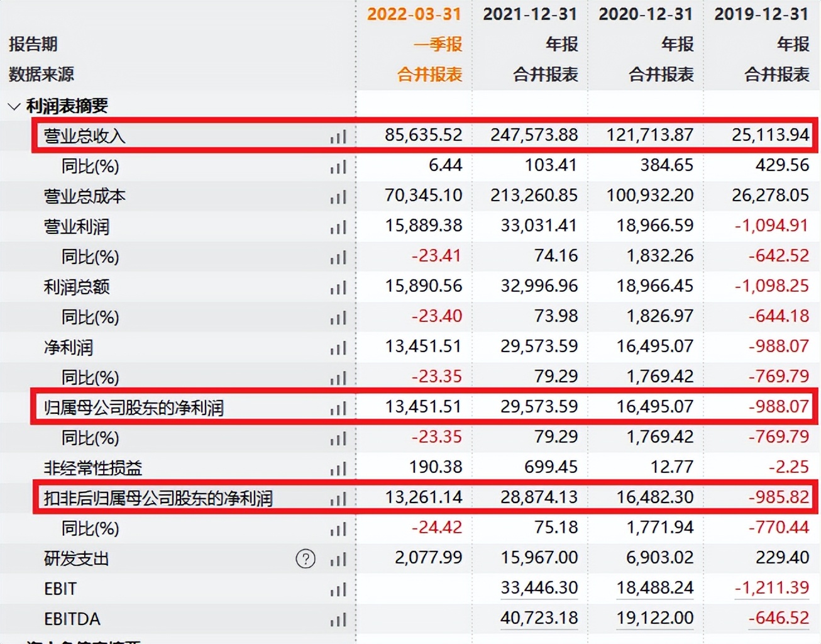This screenshot has height=644, width=821.
Task: Click the R&D expense value 2,077.99
Action: coord(429,557)
